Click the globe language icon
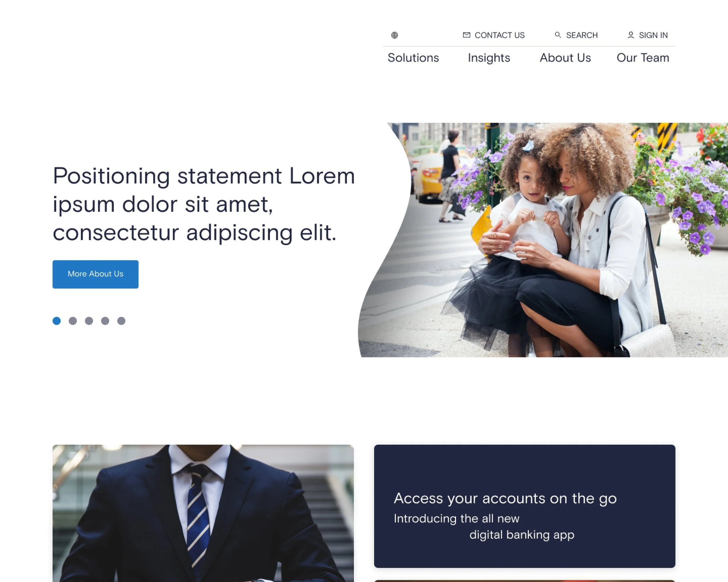 click(x=394, y=35)
